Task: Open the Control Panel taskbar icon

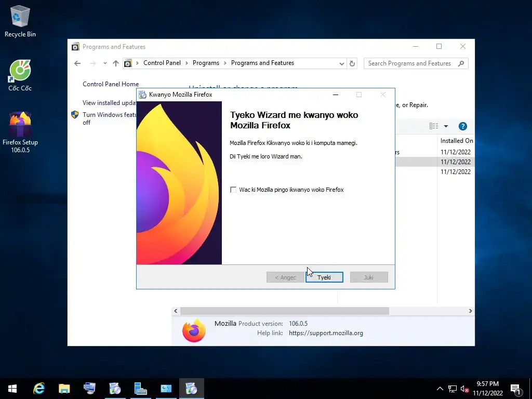Action: pyautogui.click(x=166, y=389)
